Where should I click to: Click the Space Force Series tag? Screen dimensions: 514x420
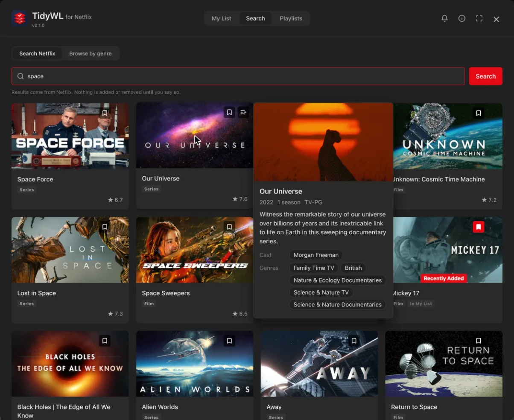click(27, 190)
